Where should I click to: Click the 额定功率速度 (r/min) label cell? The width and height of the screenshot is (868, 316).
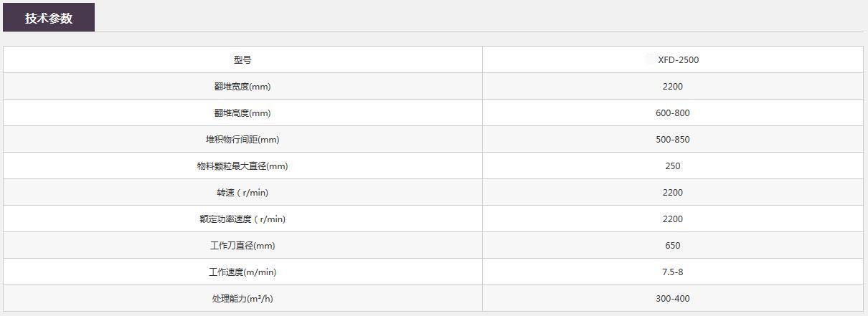(x=242, y=219)
